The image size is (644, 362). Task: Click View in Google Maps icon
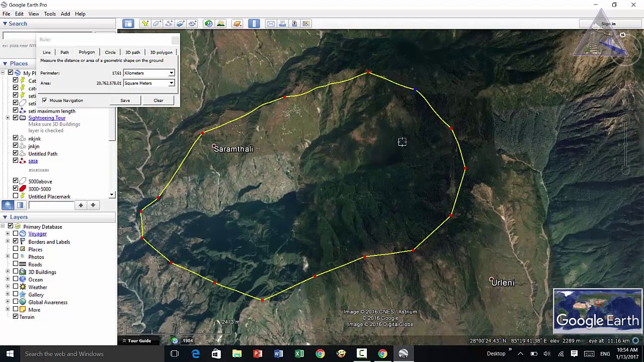pos(306,24)
